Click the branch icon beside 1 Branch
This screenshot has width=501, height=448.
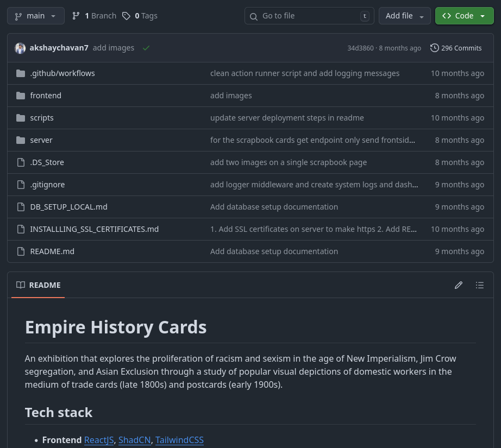pyautogui.click(x=76, y=16)
